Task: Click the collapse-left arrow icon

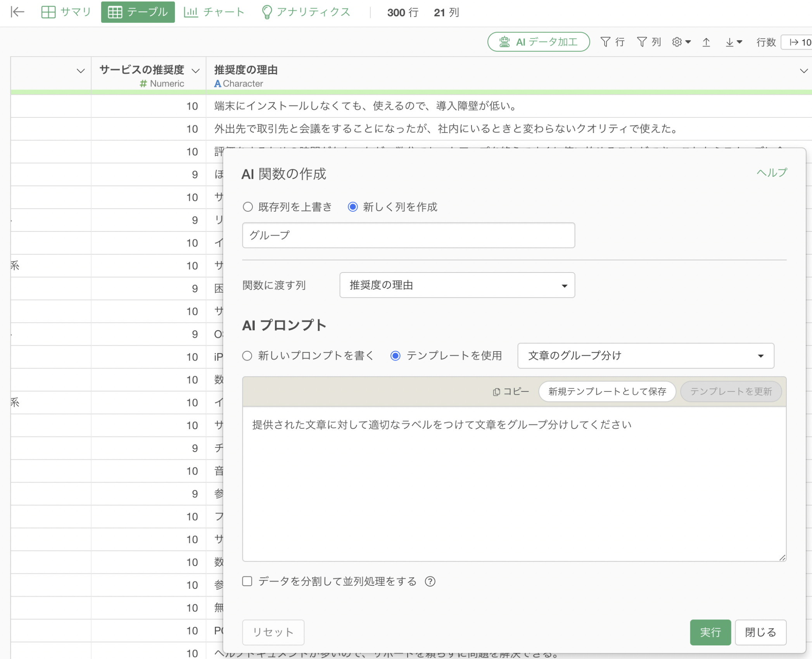Action: point(17,12)
